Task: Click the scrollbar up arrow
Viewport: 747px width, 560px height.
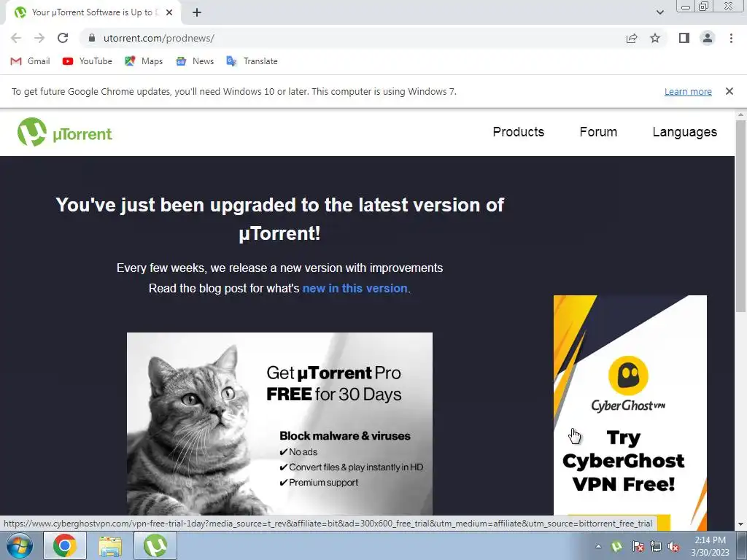Action: click(x=740, y=114)
